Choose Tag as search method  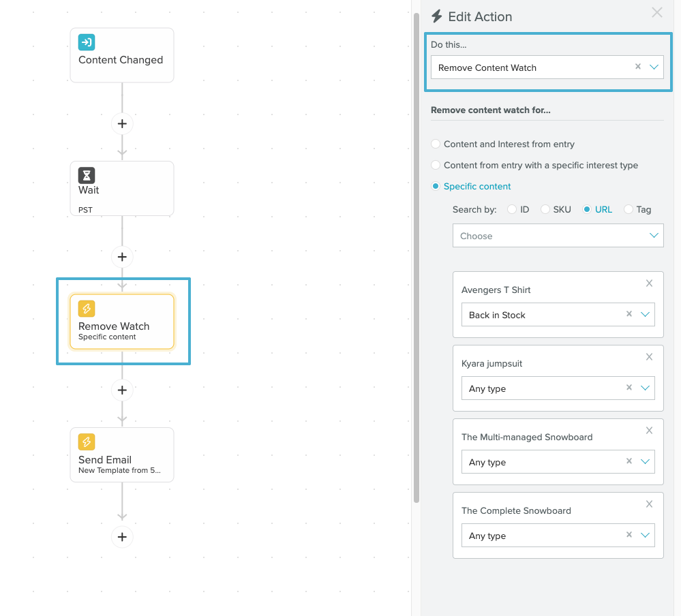[x=629, y=210]
